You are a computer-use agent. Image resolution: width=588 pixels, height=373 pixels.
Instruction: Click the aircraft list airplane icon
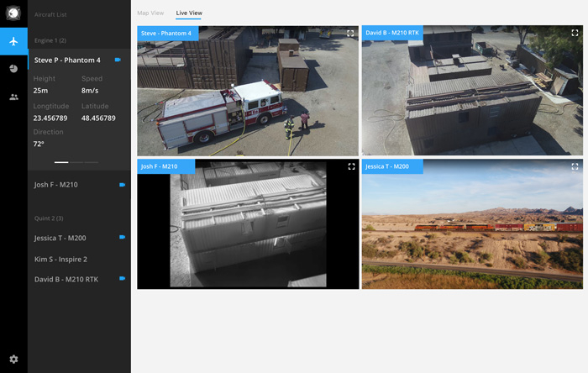click(13, 41)
